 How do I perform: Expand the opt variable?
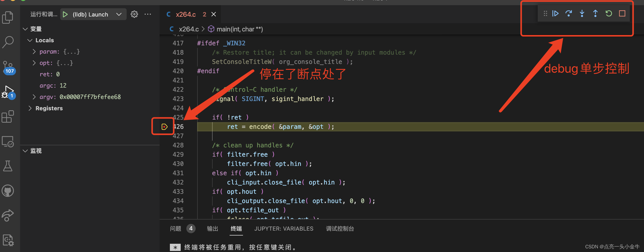[x=34, y=63]
